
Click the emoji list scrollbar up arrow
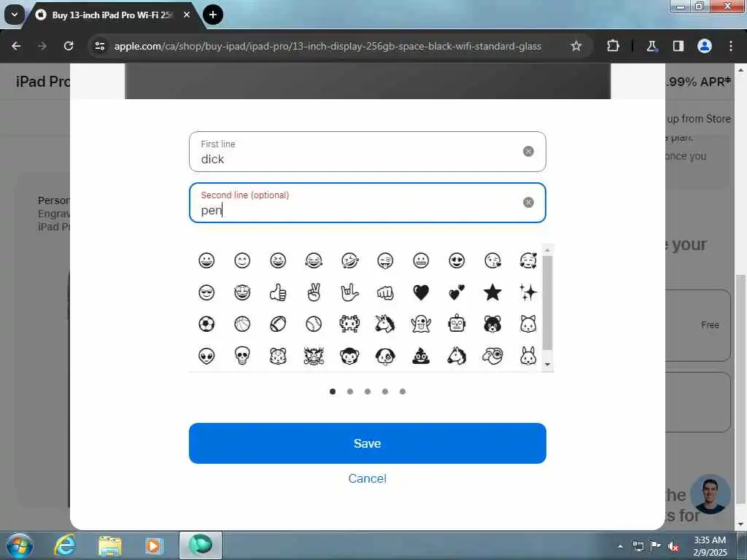pyautogui.click(x=547, y=249)
